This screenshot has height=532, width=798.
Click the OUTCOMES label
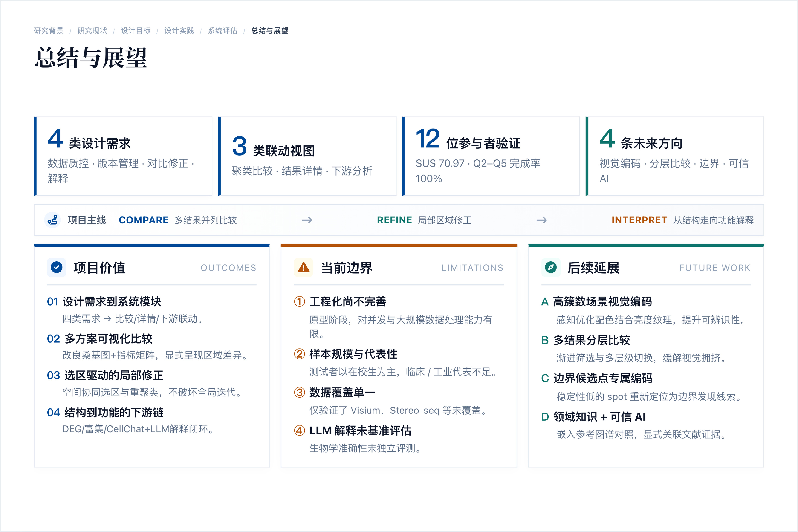click(228, 268)
